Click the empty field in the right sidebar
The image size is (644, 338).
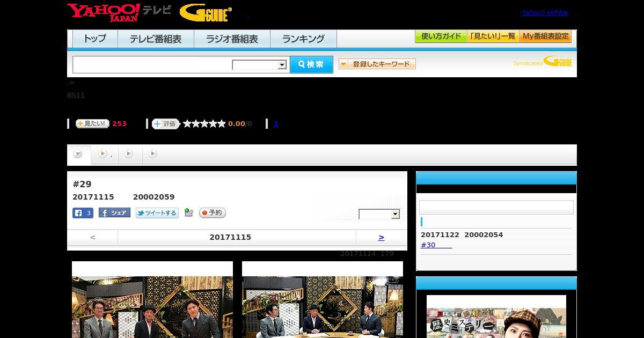click(496, 207)
